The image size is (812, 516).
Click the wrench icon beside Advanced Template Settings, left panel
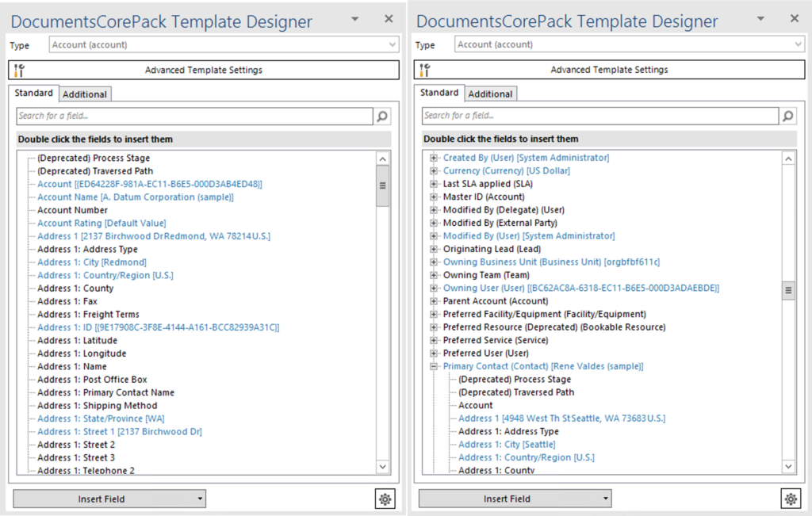21,70
